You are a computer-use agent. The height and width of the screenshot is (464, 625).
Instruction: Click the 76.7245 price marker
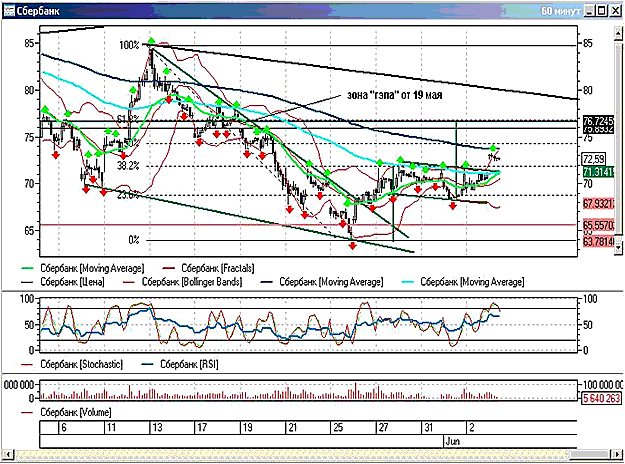[x=598, y=121]
